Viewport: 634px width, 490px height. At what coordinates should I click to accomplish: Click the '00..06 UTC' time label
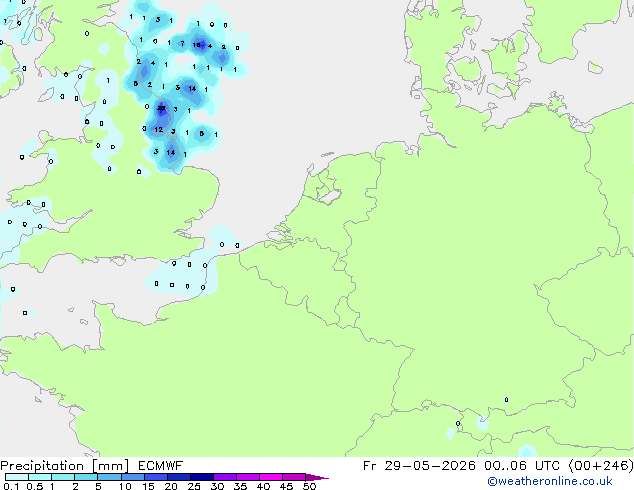(522, 466)
